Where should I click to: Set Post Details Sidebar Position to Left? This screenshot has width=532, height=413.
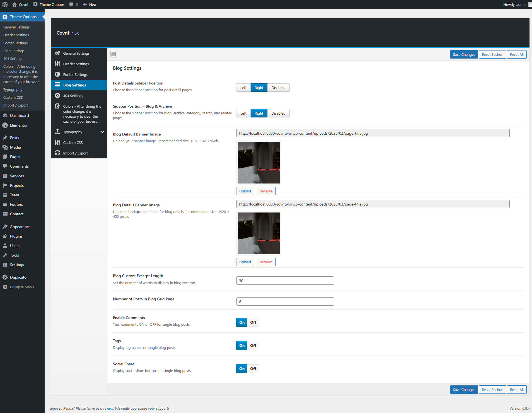click(x=243, y=88)
